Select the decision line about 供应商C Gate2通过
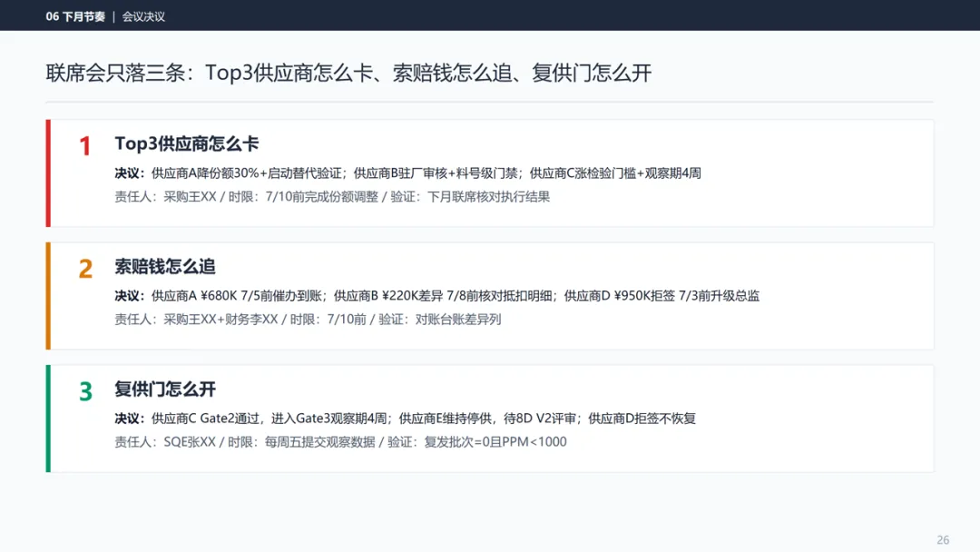Screen dimensions: 980x552 coord(405,419)
